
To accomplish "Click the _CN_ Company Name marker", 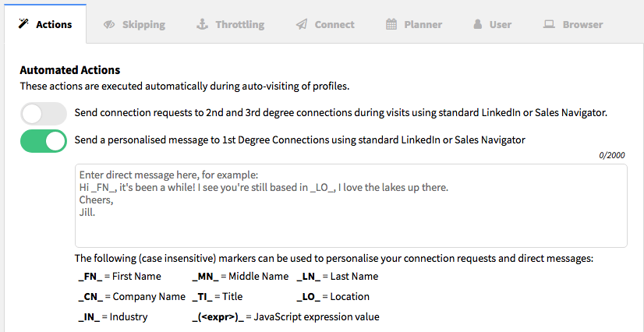I will pos(132,297).
